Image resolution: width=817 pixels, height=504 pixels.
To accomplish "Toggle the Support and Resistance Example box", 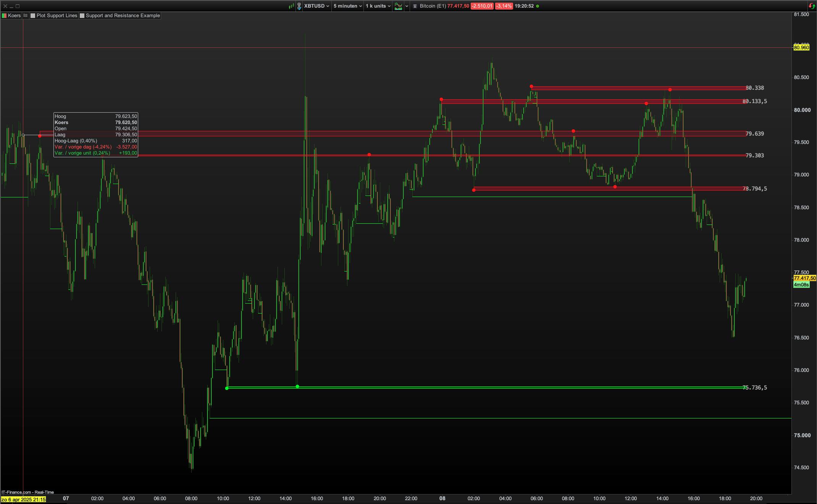I will [x=82, y=16].
